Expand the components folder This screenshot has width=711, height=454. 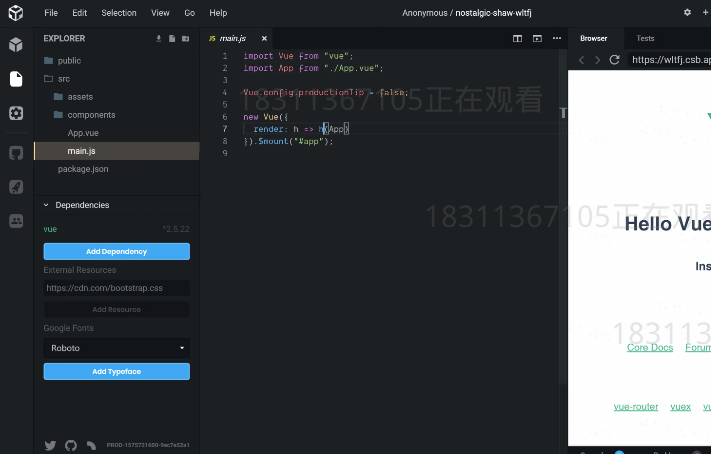(117, 115)
